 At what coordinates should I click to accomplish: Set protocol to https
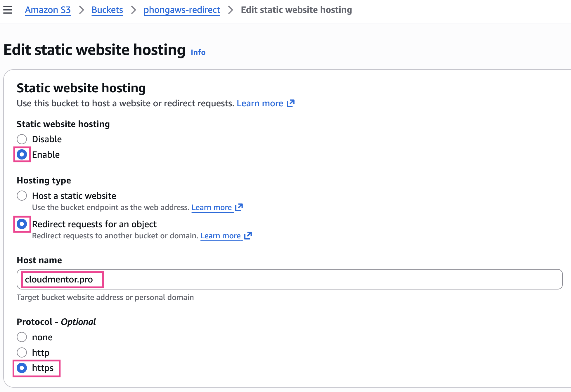click(x=22, y=368)
